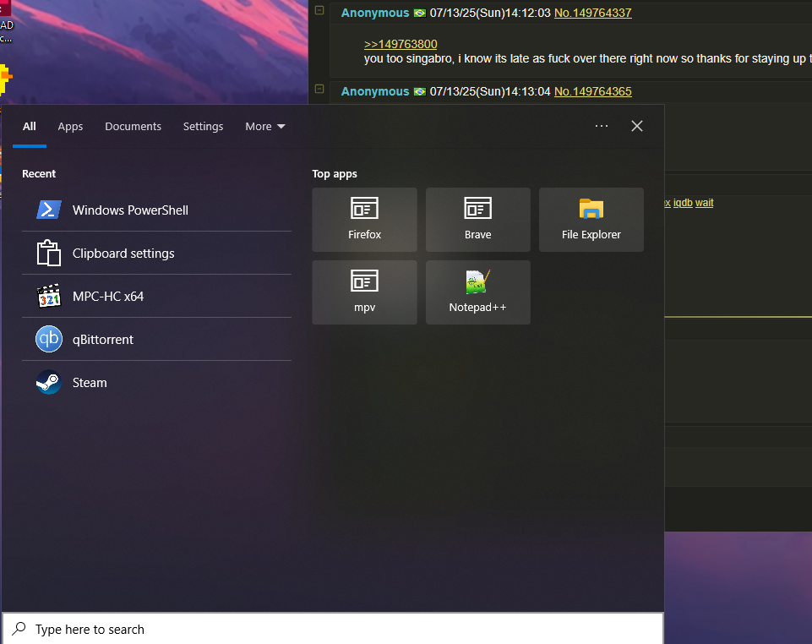Collapse the post No.149764365 with the minus box

pyautogui.click(x=319, y=89)
